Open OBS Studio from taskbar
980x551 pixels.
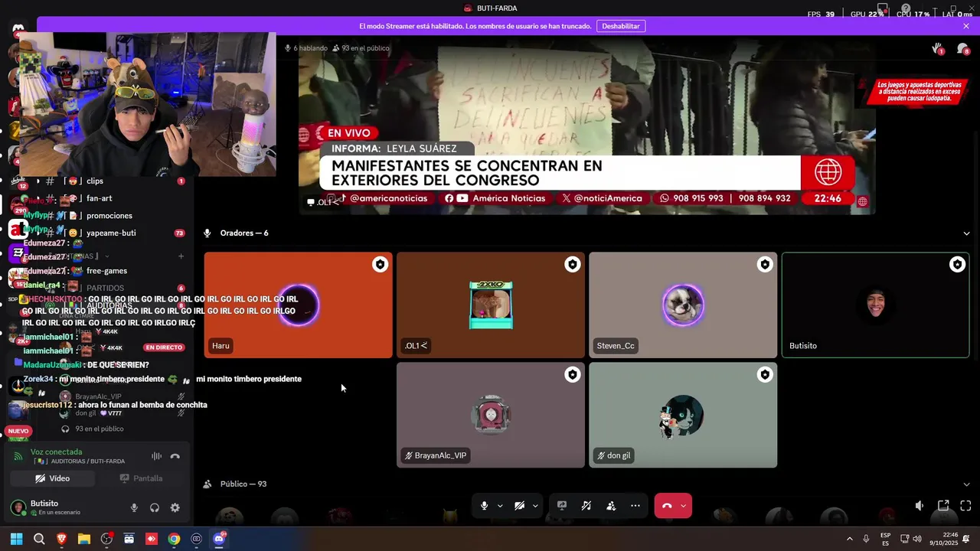106,539
